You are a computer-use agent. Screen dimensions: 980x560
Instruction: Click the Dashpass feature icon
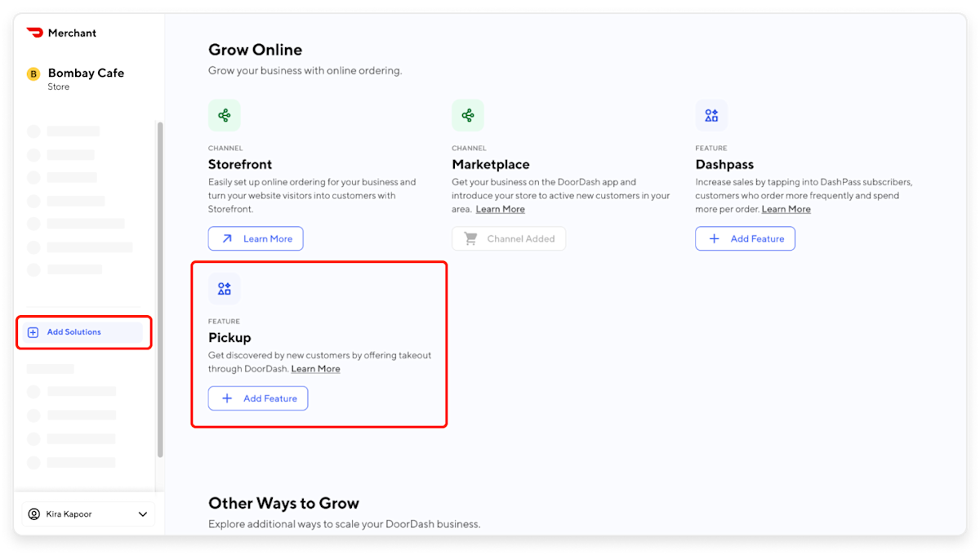[711, 116]
